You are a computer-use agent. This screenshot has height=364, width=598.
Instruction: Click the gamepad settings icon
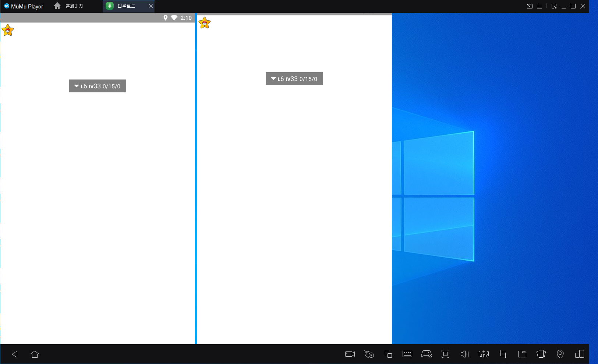pyautogui.click(x=427, y=354)
